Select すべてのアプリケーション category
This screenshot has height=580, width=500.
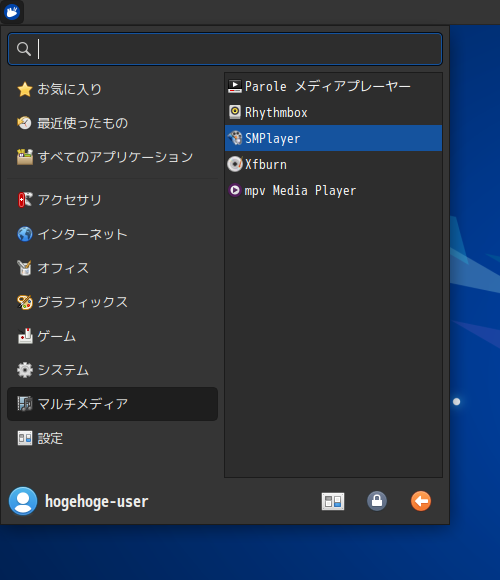point(112,157)
